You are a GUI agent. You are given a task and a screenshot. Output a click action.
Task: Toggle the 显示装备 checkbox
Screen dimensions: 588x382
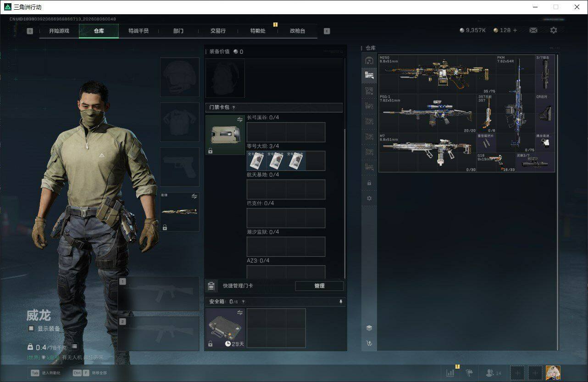[x=31, y=329]
